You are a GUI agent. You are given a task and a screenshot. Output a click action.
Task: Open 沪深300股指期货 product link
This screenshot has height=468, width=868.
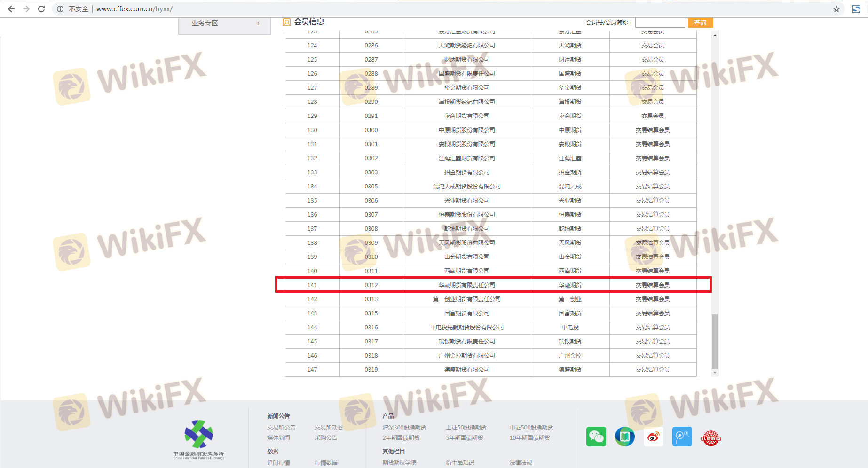tap(404, 427)
